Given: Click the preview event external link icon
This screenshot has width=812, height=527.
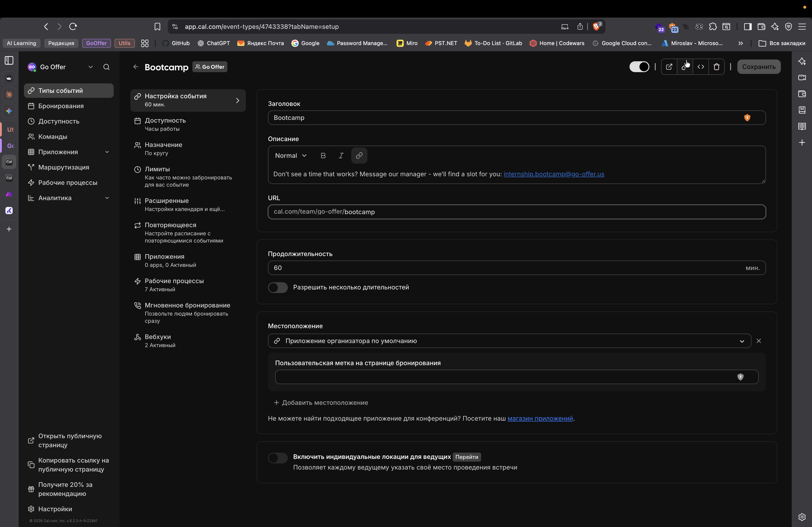Looking at the screenshot, I should pyautogui.click(x=669, y=67).
